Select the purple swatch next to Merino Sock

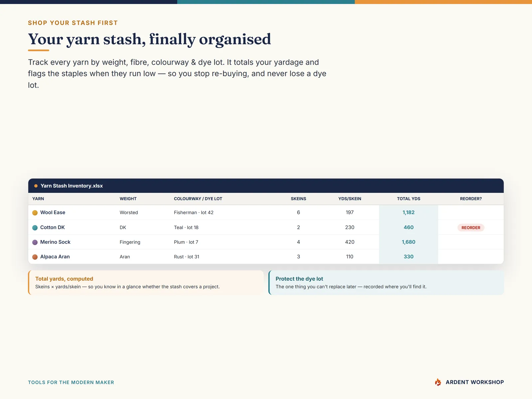click(35, 242)
